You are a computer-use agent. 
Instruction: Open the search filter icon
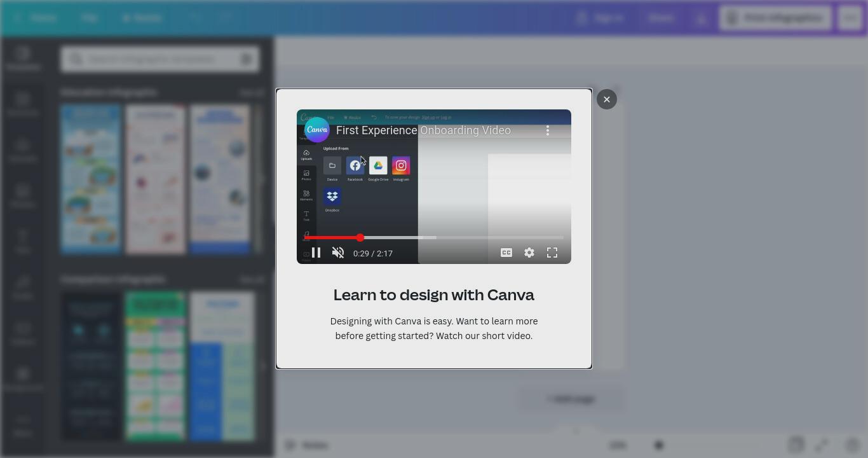tap(247, 59)
